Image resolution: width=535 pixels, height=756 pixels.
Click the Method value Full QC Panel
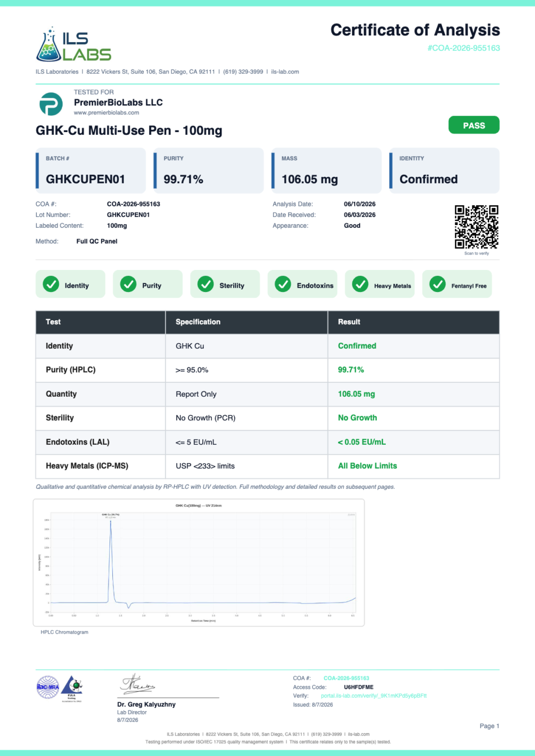click(97, 241)
